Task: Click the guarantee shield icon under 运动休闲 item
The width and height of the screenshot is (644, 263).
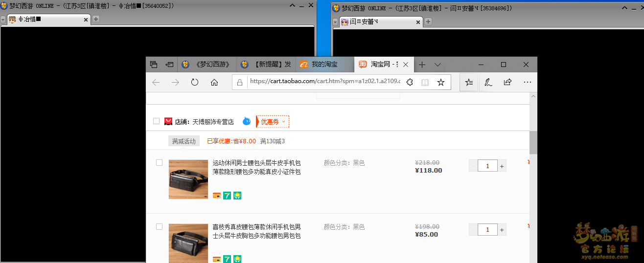Action: 237,196
